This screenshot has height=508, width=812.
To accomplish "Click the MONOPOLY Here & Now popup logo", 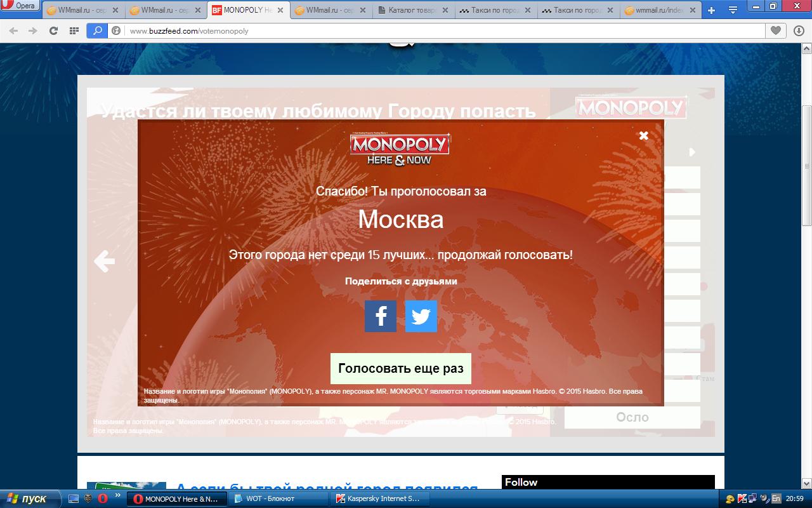I will (x=400, y=149).
